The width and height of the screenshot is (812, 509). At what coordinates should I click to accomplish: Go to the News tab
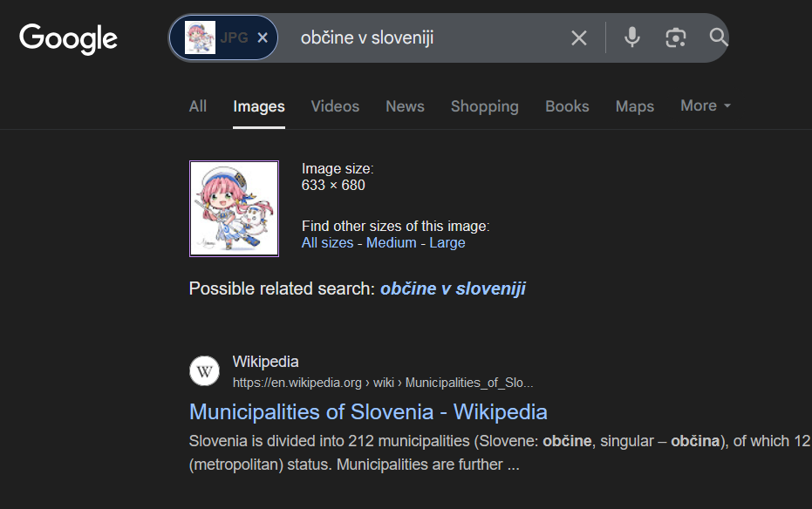point(405,106)
